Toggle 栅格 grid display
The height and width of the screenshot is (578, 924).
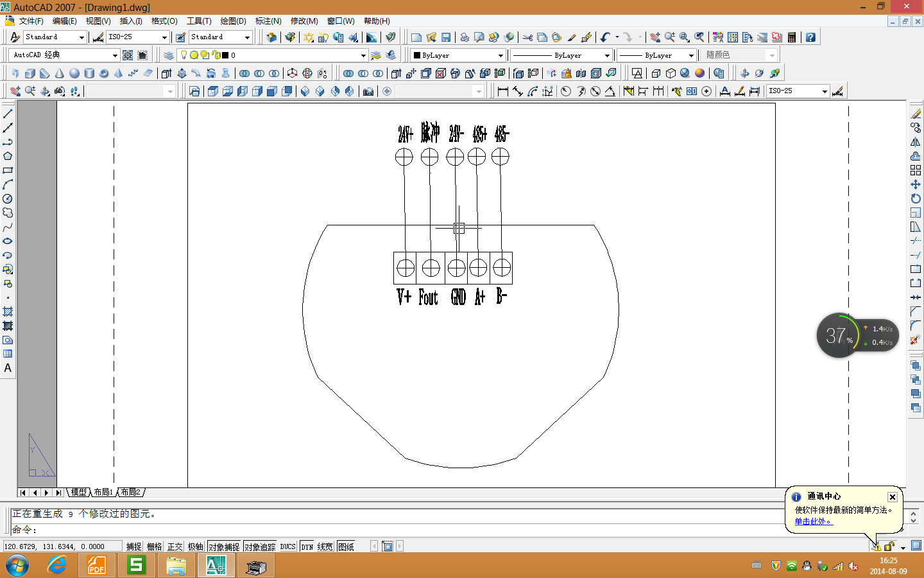pos(154,547)
